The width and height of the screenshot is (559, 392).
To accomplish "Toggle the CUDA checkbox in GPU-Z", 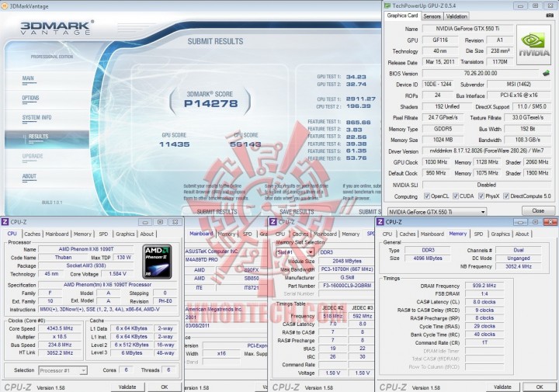I will (455, 196).
